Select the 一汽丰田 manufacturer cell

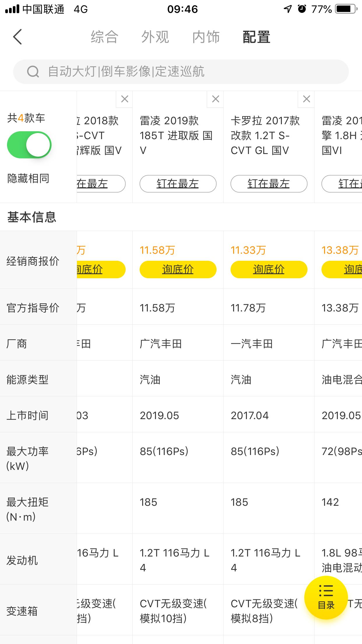[x=252, y=344]
